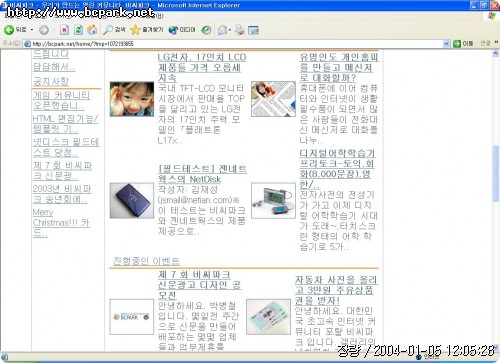Click the 휴대폰에 이어 컴퓨터와 summary text
This screenshot has width=500, height=363.
tap(338, 114)
